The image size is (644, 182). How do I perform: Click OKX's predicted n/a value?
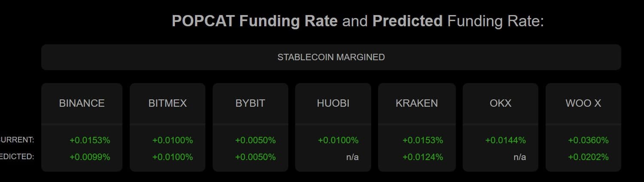[519, 157]
